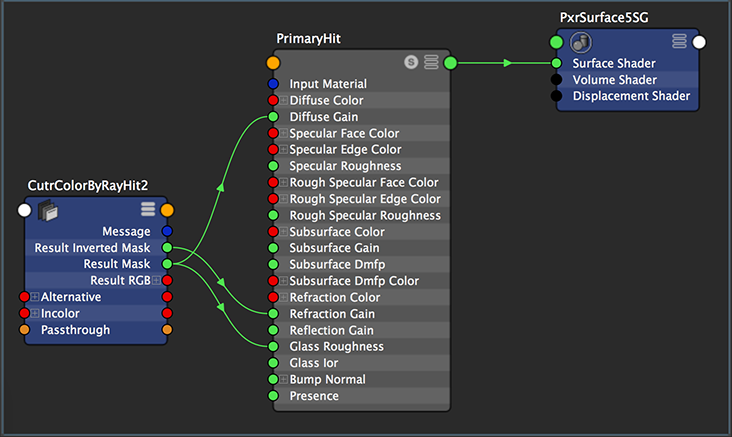Click the S solo icon on PrimaryHit
Screen dimensions: 732x437
click(411, 62)
